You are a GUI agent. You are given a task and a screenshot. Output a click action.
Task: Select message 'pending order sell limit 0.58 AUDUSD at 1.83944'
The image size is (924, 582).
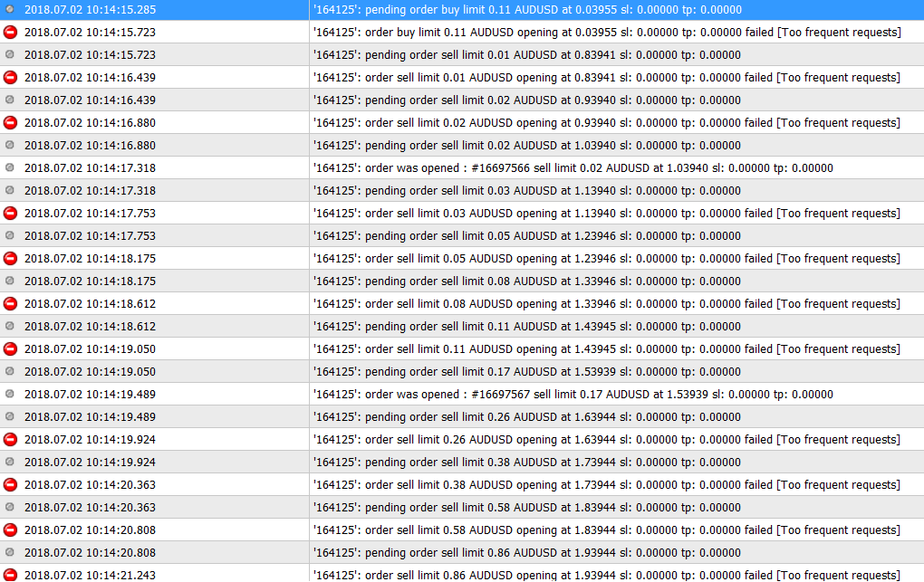[x=527, y=507]
